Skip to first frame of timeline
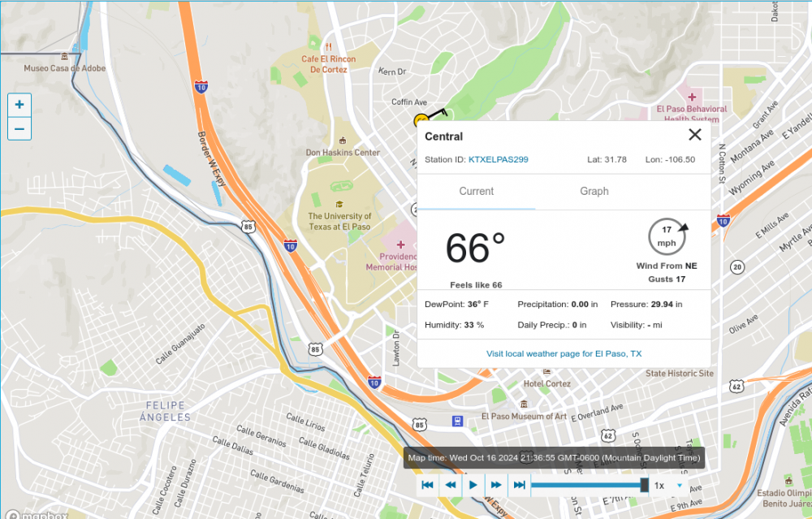812x519 pixels. click(427, 485)
